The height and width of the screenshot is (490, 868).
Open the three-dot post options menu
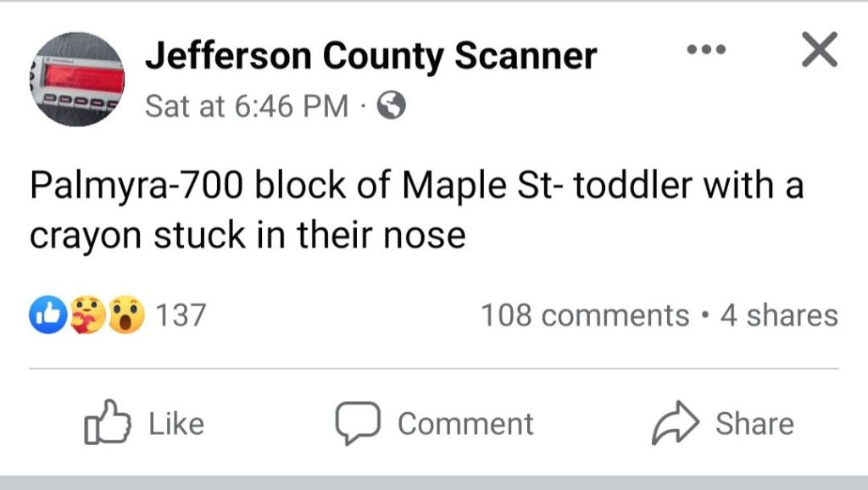pos(706,50)
